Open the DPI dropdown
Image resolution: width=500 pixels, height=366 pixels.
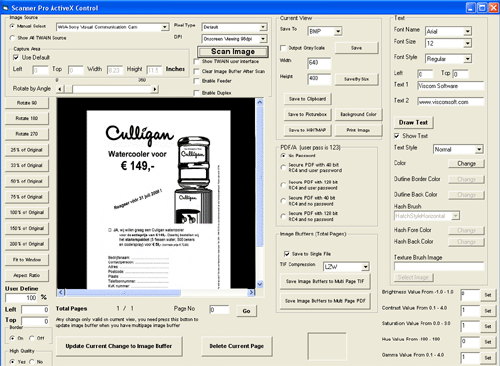263,39
